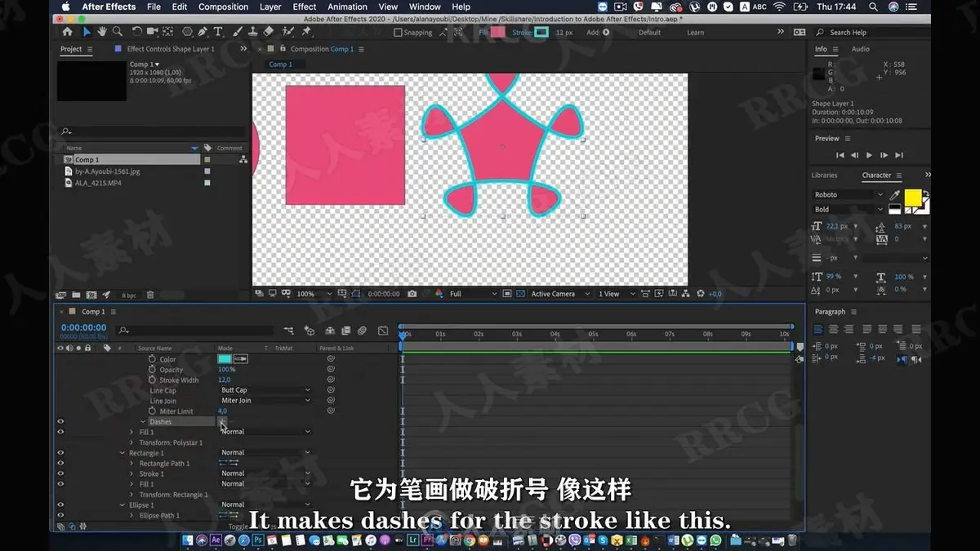Open the Line Join Miter Join dropdown

pos(265,401)
